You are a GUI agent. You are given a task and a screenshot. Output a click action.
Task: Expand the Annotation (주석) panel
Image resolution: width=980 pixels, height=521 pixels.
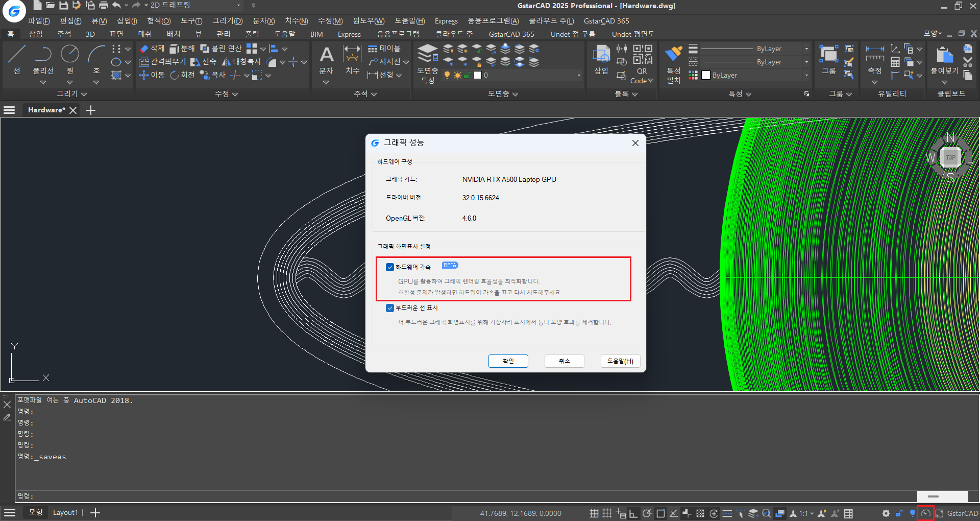coord(365,94)
